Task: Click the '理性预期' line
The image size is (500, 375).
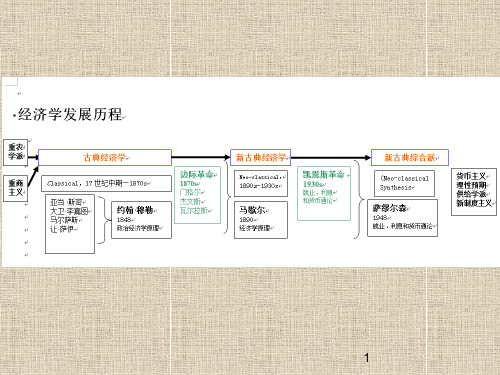Action: click(x=471, y=185)
